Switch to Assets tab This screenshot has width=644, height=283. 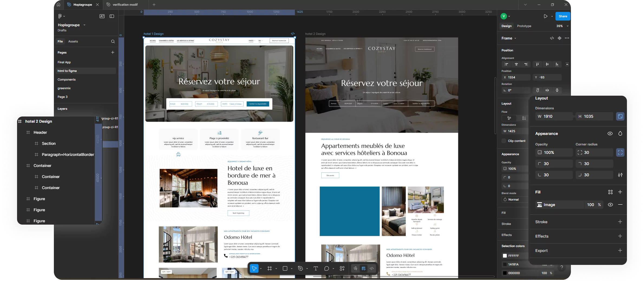coord(73,41)
